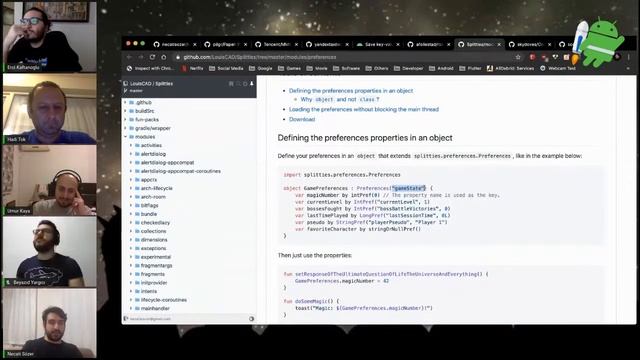Open the Netflix bookmark
The height and width of the screenshot is (360, 640).
coord(192,69)
